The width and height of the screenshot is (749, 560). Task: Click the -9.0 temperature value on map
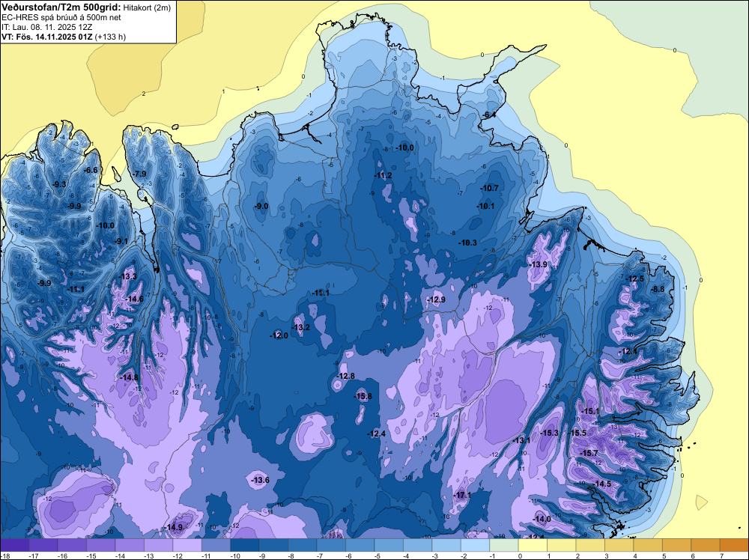click(261, 206)
